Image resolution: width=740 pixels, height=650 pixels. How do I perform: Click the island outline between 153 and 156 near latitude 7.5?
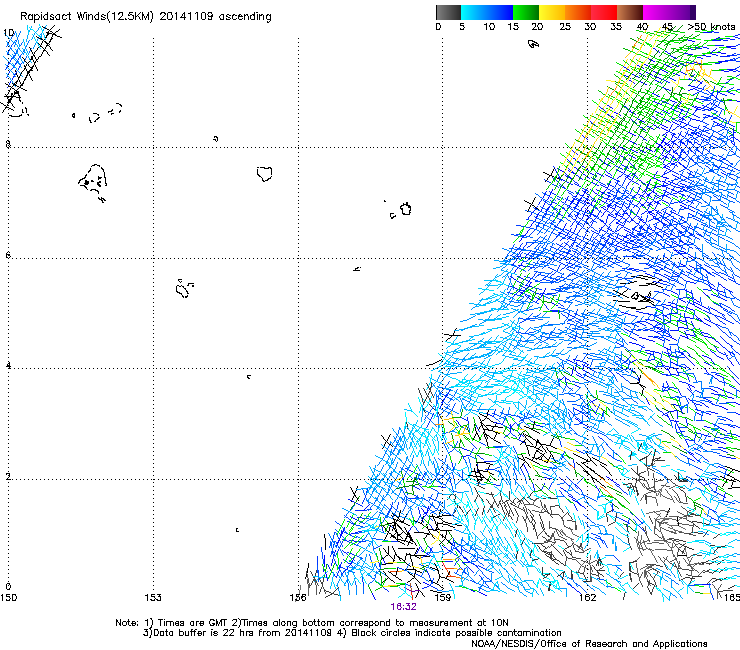264,173
